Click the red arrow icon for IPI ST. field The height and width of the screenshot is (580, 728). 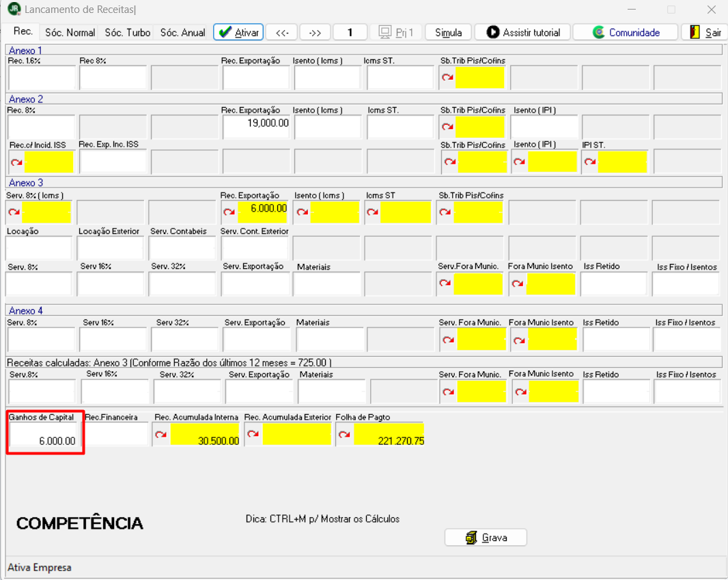[590, 162]
